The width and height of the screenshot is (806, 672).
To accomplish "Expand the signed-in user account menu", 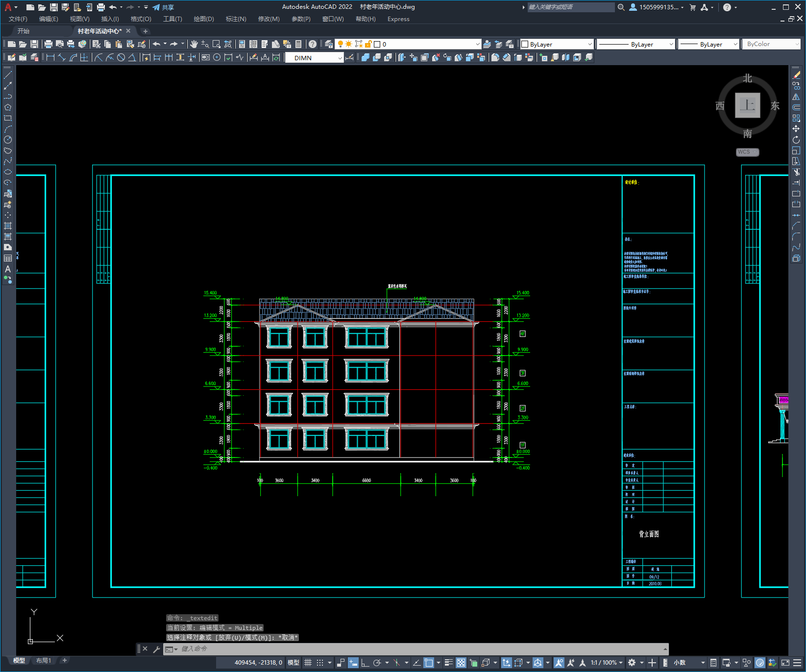I will coord(657,7).
